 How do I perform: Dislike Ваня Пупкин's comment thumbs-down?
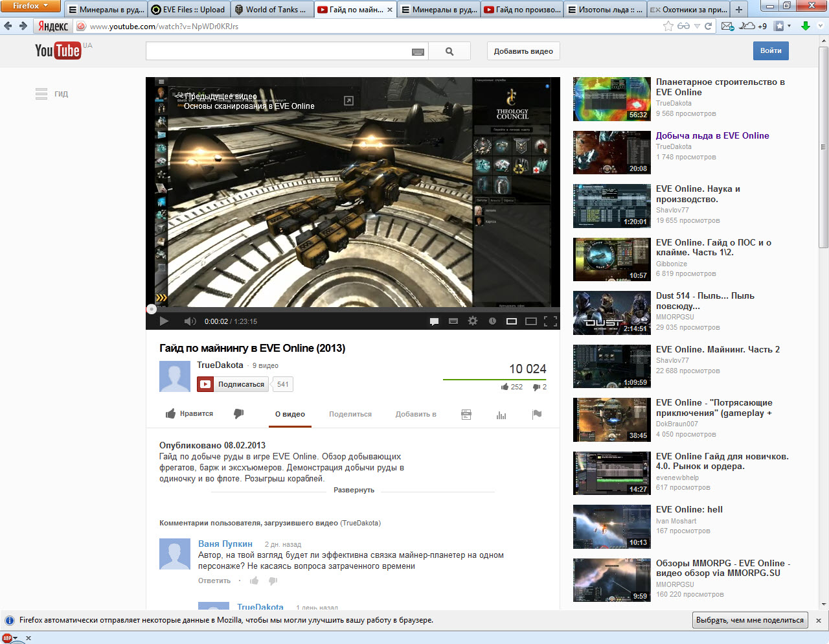pyautogui.click(x=273, y=581)
